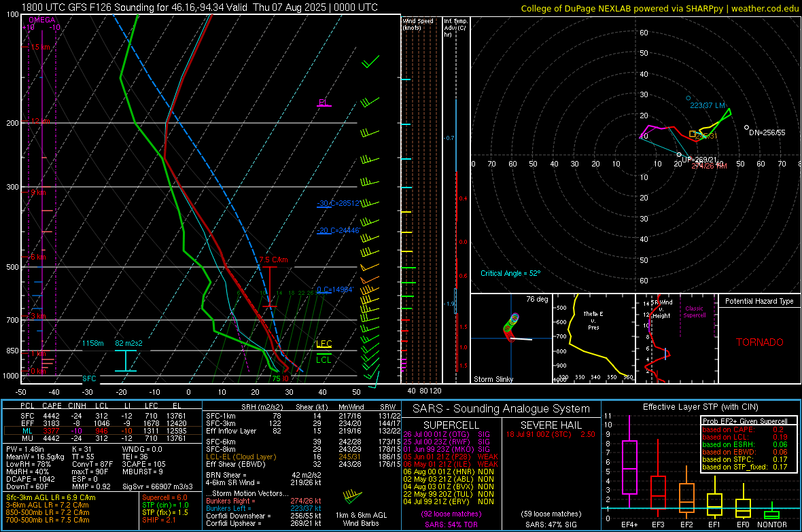Click the cyan effective inflow bracket labeled 1158m

pos(125,361)
